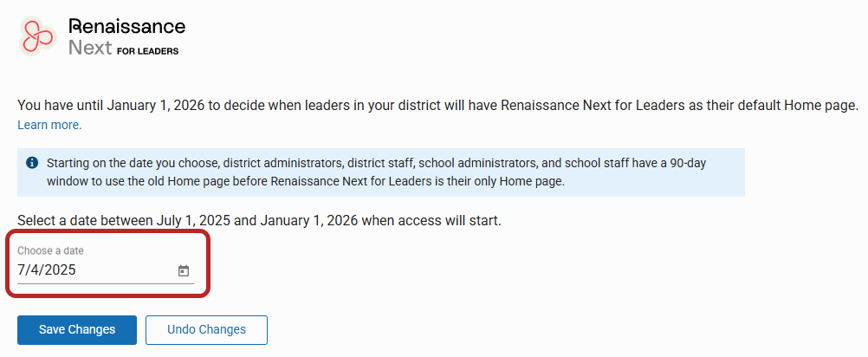Save Changes to the access date
The image size is (868, 357).
(77, 330)
